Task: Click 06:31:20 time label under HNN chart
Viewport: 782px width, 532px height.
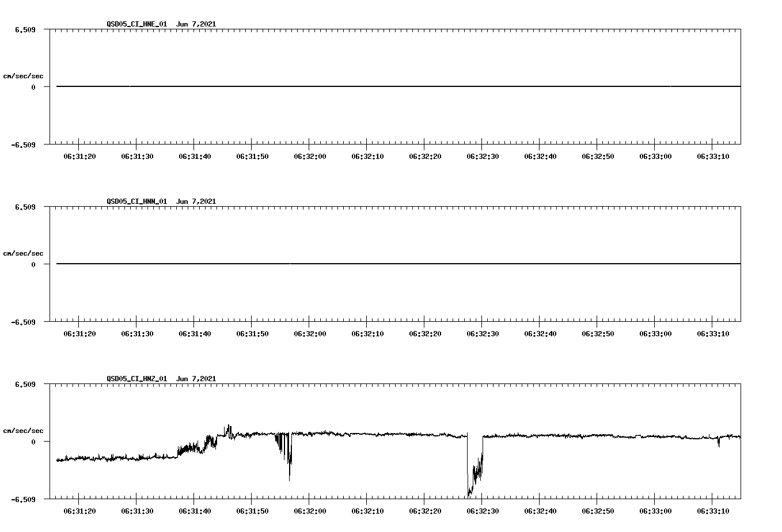Action: pos(79,334)
